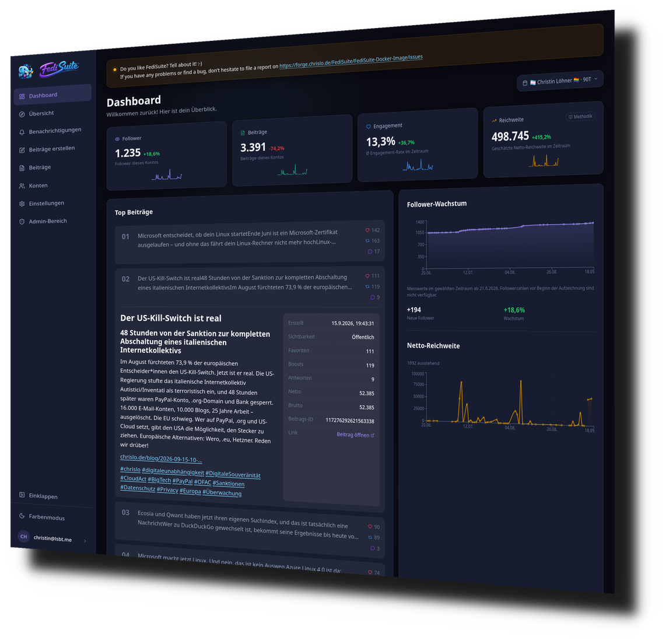This screenshot has width=666, height=644.
Task: Collapse the sidebar with Einklappen
Action: point(43,496)
